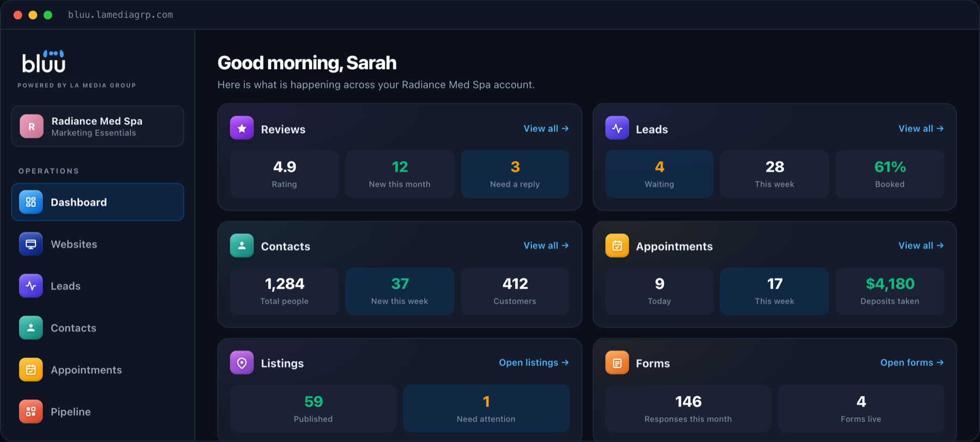Open the 59 Published listings tile
980x442 pixels.
point(313,408)
